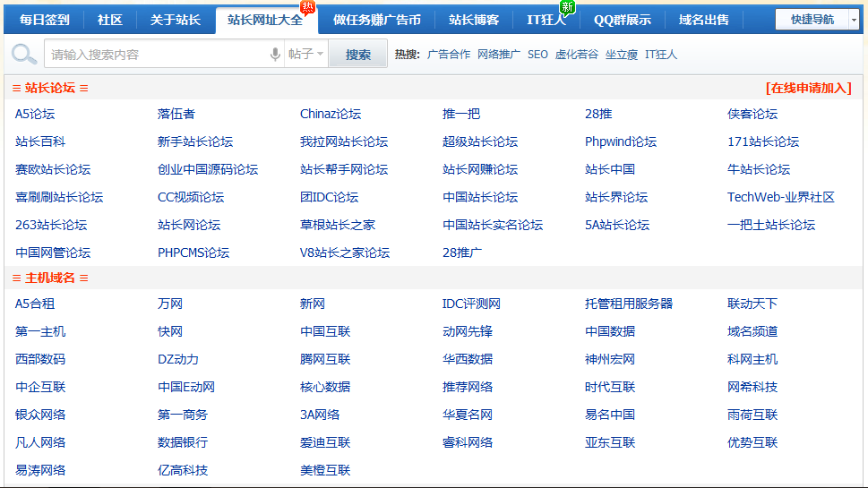Open the V8站长之家论坛 link
This screenshot has height=488, width=868.
click(x=345, y=253)
